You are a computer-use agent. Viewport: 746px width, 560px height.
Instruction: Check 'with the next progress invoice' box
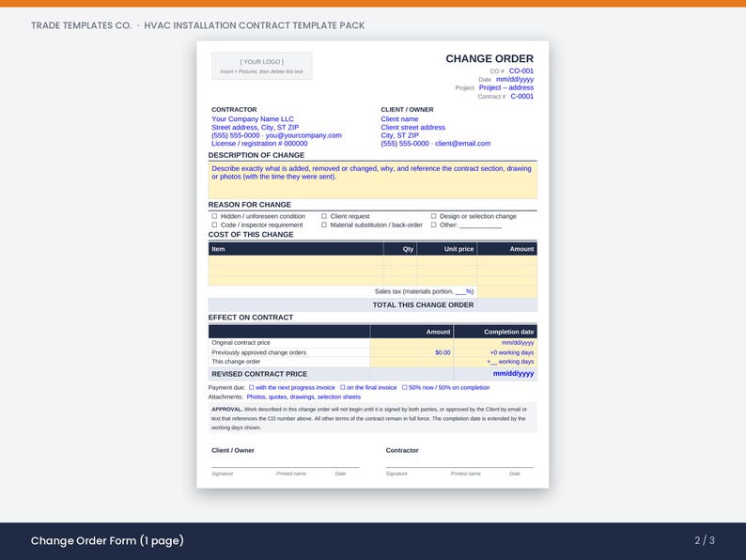(251, 387)
